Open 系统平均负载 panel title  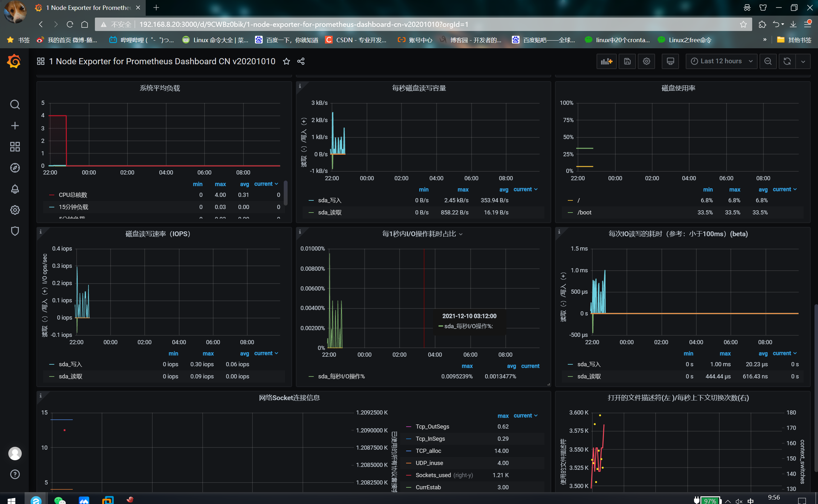click(160, 88)
